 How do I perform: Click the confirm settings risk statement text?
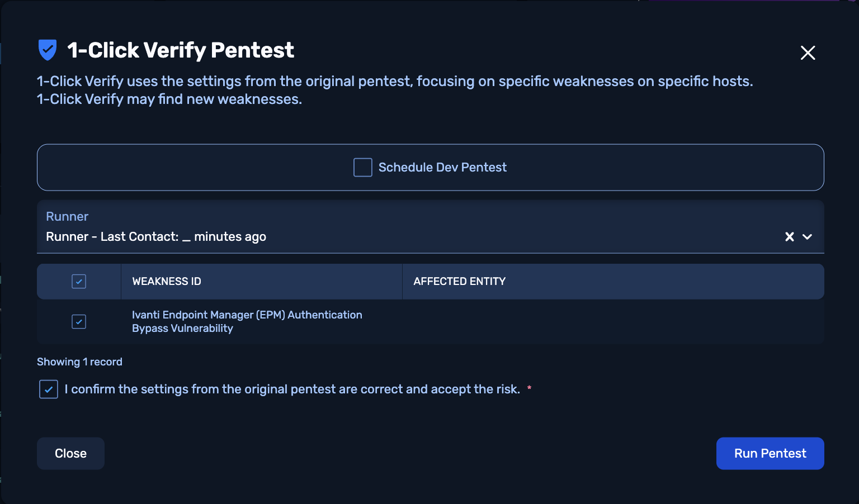pyautogui.click(x=292, y=389)
